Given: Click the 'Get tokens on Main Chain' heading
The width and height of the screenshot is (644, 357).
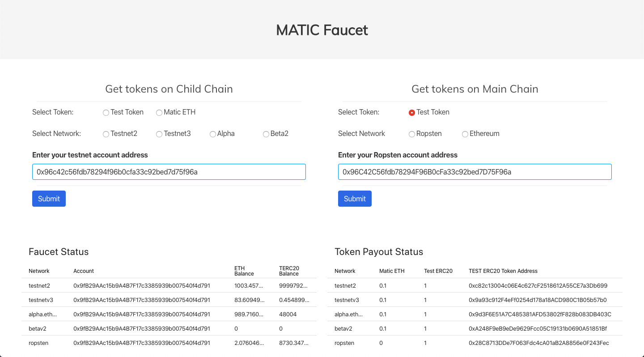Looking at the screenshot, I should [475, 89].
